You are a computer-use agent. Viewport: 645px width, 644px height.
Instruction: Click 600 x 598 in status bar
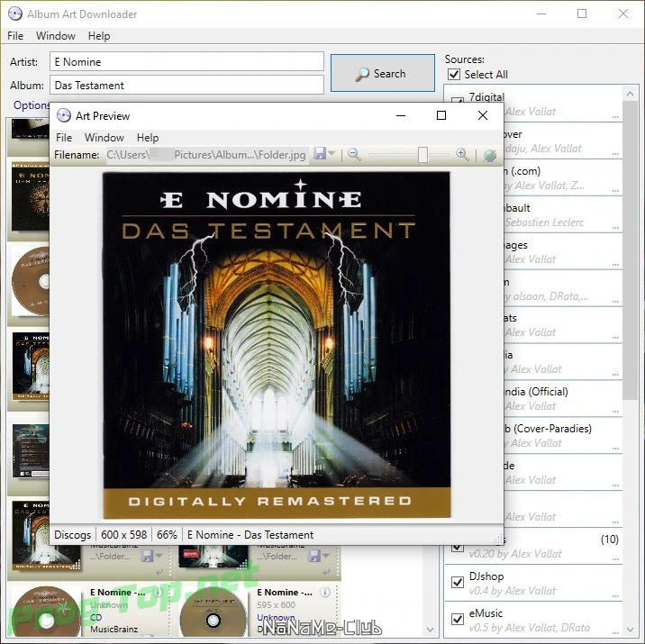point(123,535)
